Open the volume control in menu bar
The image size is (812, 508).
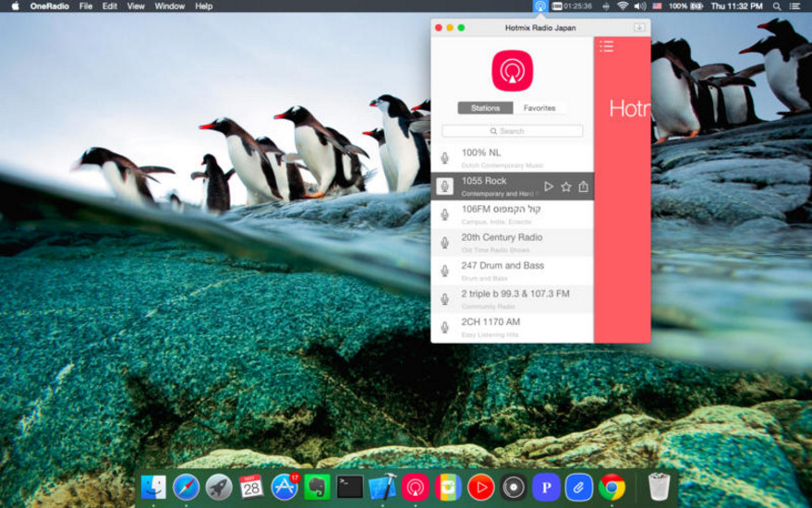[640, 6]
